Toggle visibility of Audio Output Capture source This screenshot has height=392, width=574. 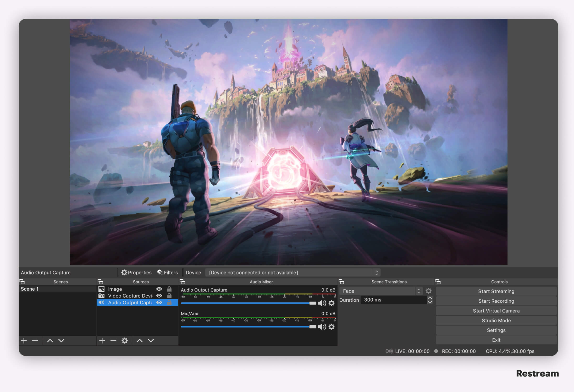click(x=159, y=303)
